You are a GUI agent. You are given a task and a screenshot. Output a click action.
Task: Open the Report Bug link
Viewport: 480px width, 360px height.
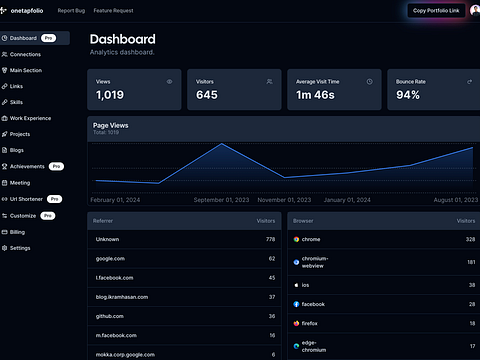click(x=71, y=11)
